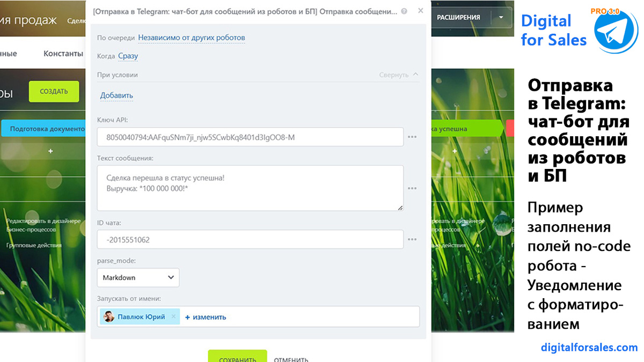Click the Запускать от имени label
The height and width of the screenshot is (362, 644).
point(129,298)
